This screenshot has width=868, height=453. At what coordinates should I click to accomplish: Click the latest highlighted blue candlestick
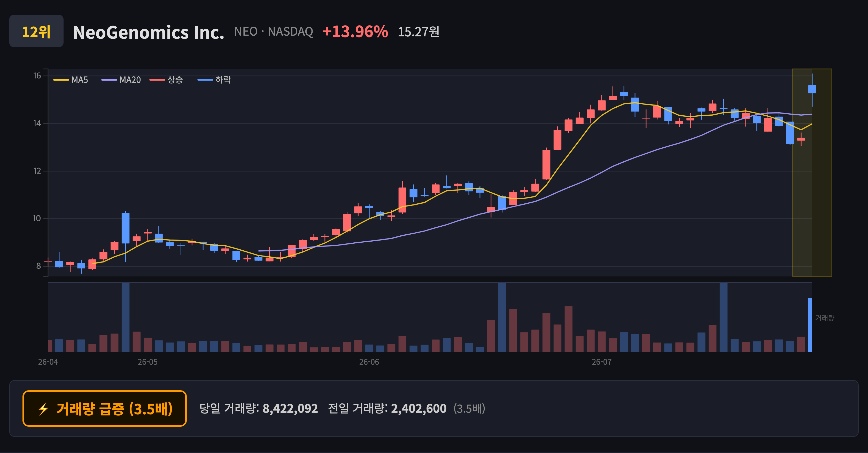pyautogui.click(x=812, y=89)
